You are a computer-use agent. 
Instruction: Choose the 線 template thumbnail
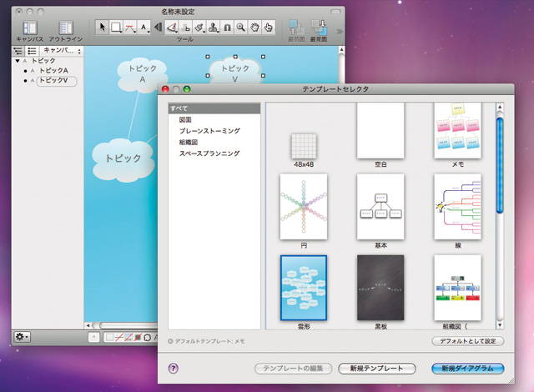pyautogui.click(x=457, y=207)
